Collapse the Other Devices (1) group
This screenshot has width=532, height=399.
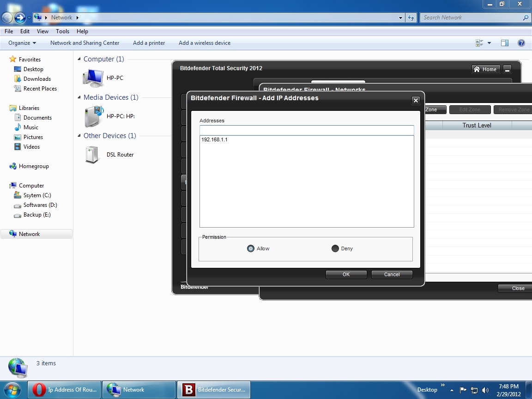point(79,136)
